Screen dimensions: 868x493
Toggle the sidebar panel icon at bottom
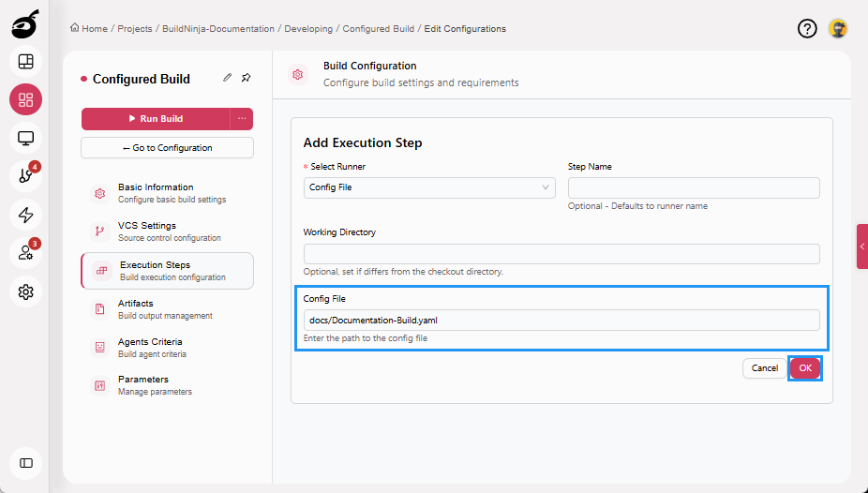pos(25,463)
